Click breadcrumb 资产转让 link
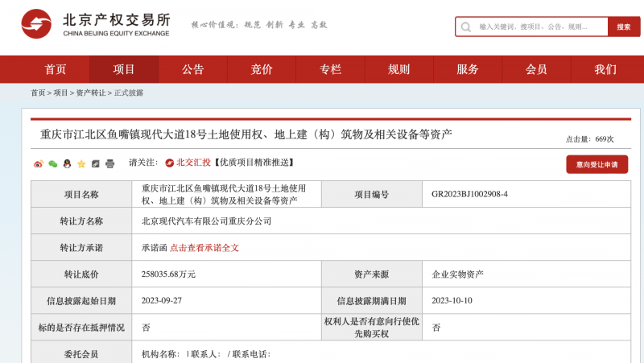The image size is (644, 363). tap(91, 93)
